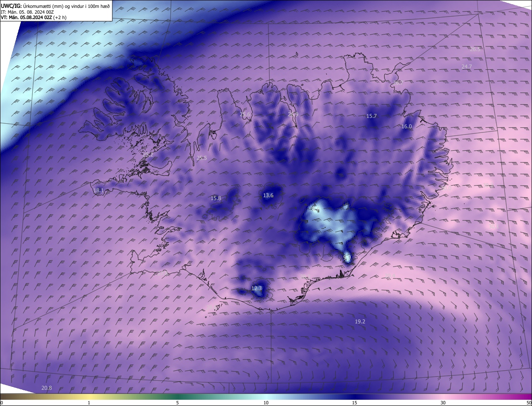
Task: Click the 26.9 value label on map
Action: [293, 115]
